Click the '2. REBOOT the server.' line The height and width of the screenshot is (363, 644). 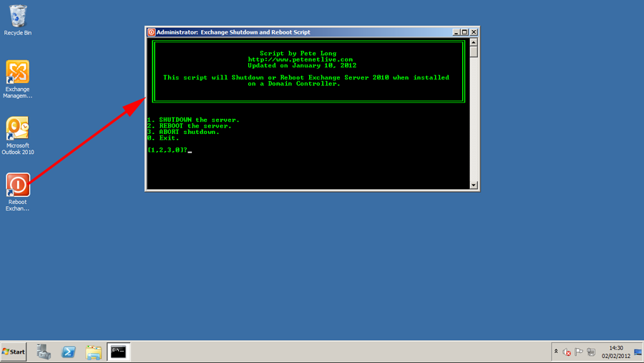click(190, 126)
